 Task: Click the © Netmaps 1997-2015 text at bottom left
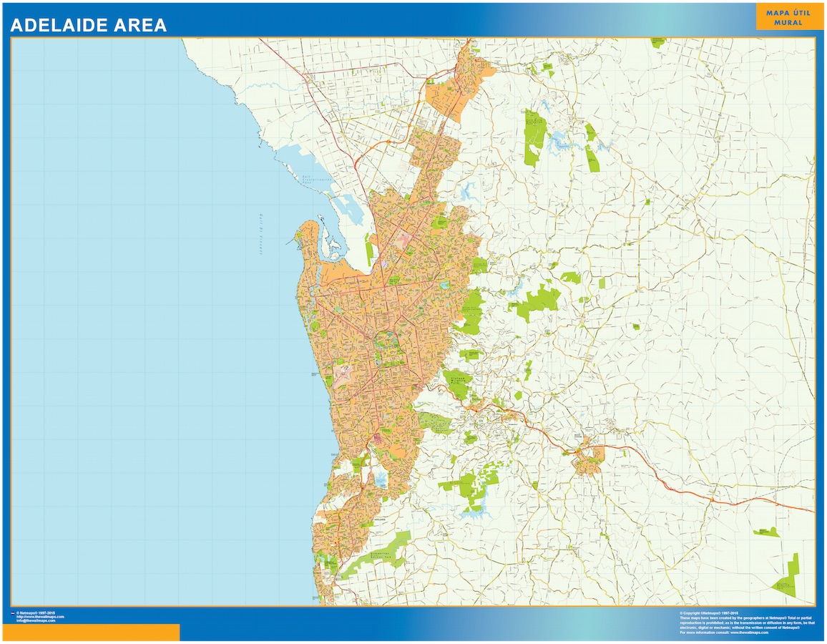point(40,613)
